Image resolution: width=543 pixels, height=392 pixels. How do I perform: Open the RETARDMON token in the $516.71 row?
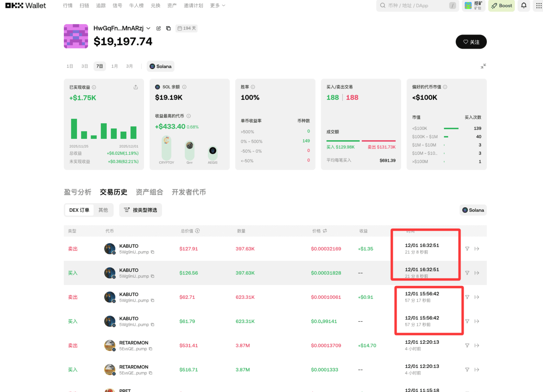[x=134, y=367]
